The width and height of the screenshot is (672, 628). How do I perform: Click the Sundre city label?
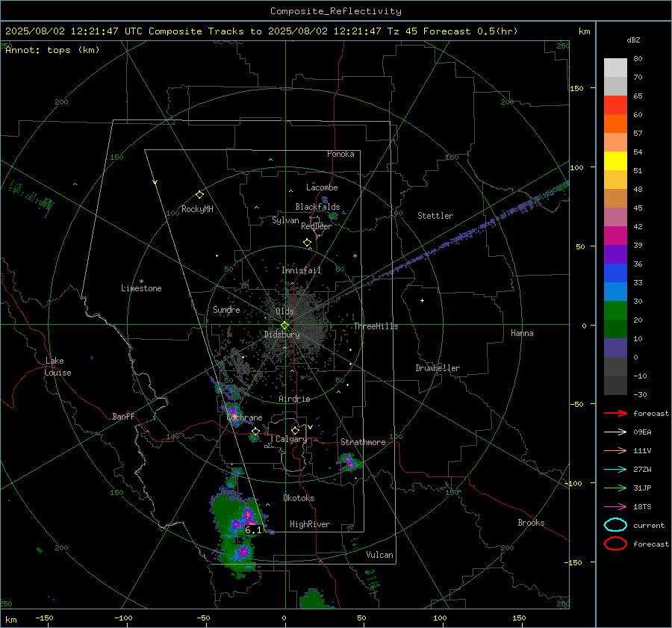[226, 310]
